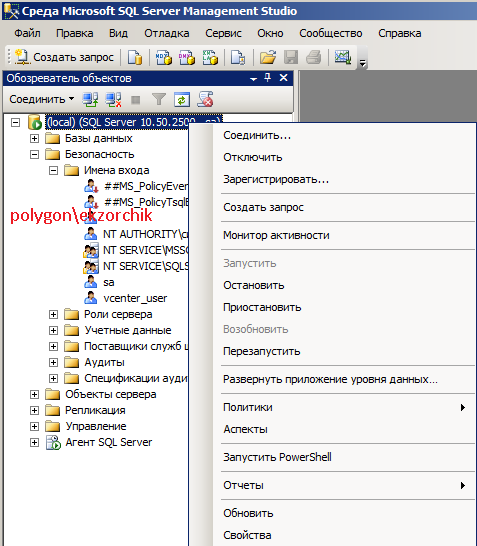Open the toolbar options overflow arrow
Viewport: 477px width, 546px height.
click(363, 63)
